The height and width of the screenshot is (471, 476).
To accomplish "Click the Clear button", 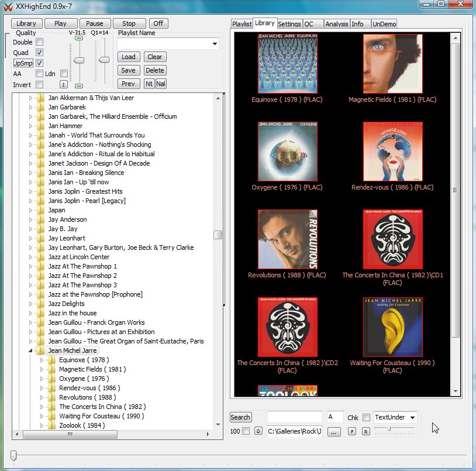I will point(155,57).
